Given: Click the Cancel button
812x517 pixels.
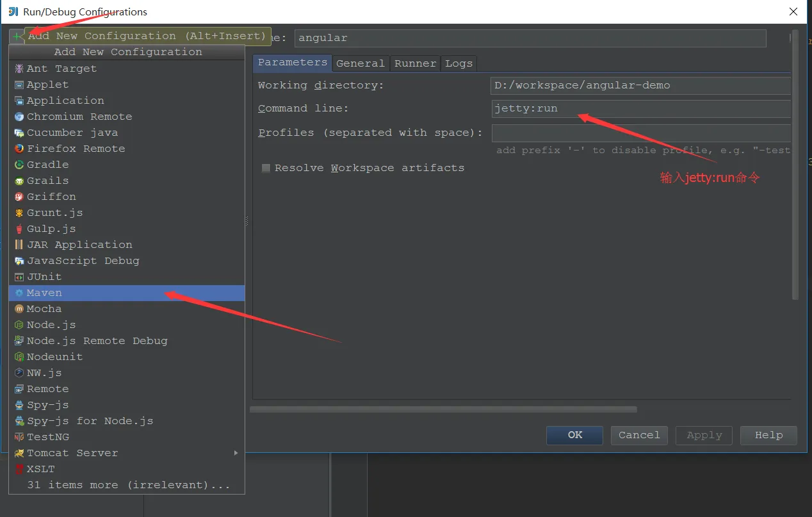Looking at the screenshot, I should pyautogui.click(x=639, y=435).
